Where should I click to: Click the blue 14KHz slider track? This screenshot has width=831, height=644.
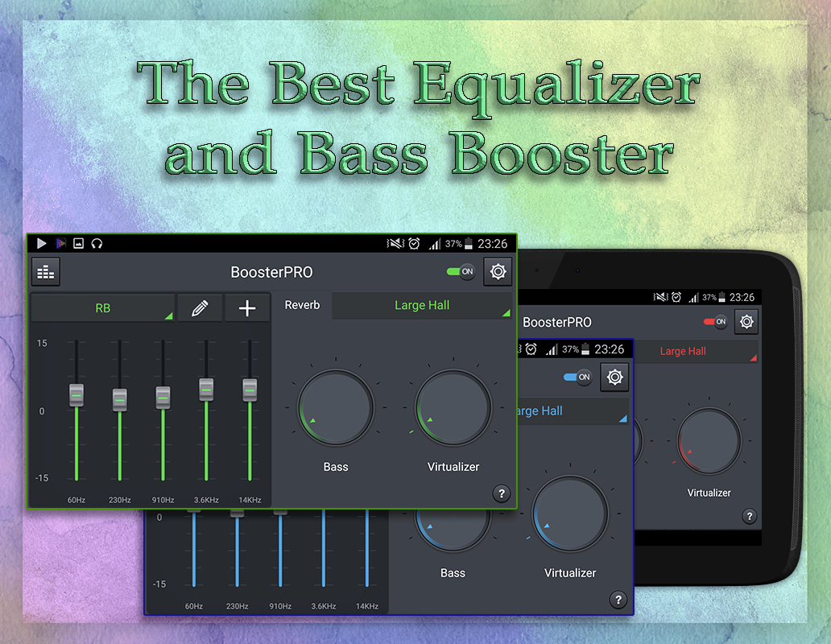pyautogui.click(x=366, y=548)
